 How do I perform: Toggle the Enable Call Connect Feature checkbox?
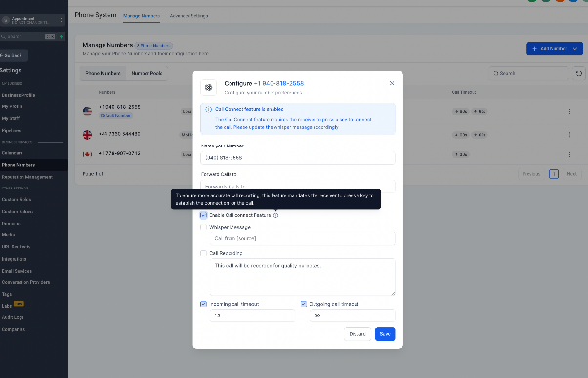(203, 215)
